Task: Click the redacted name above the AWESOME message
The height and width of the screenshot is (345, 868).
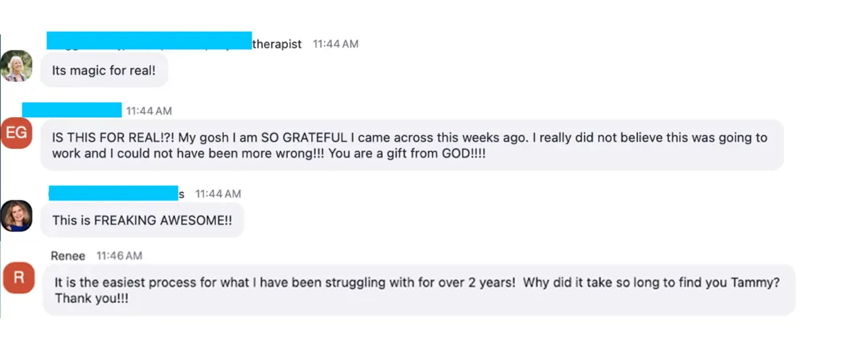Action: point(113,192)
